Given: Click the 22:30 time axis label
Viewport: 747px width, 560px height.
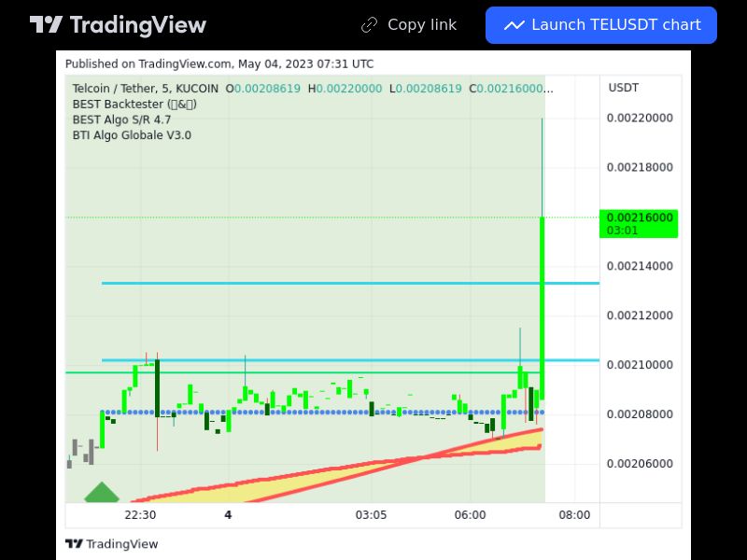Looking at the screenshot, I should tap(140, 515).
